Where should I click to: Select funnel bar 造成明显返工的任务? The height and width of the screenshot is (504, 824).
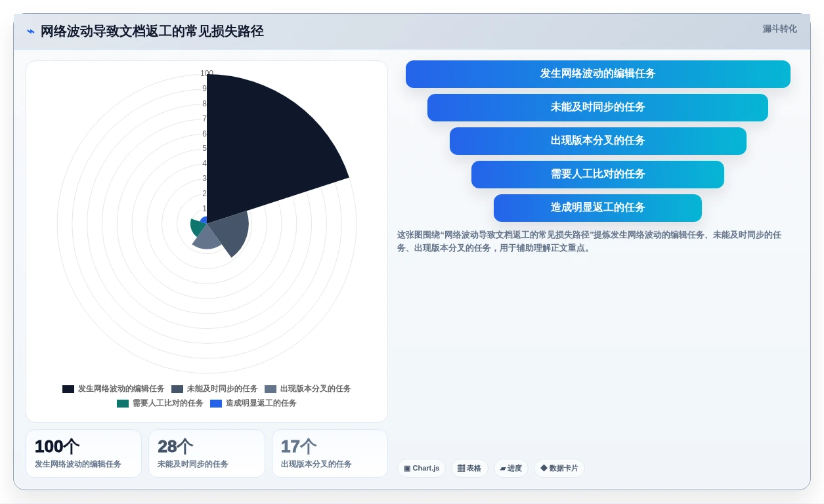tap(597, 208)
